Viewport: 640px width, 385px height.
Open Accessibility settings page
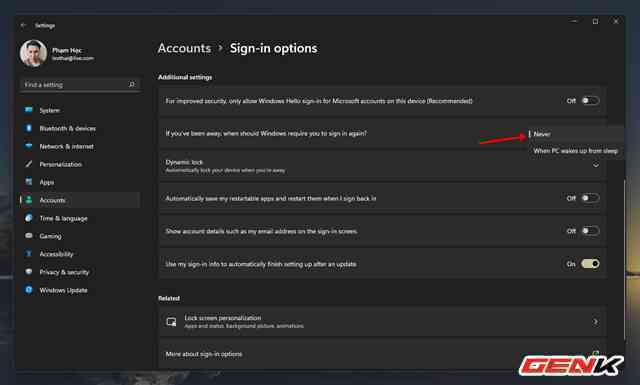(80, 254)
